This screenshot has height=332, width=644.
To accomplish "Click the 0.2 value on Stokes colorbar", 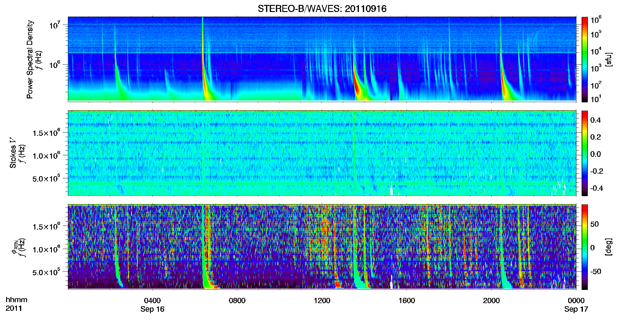I will [x=595, y=137].
